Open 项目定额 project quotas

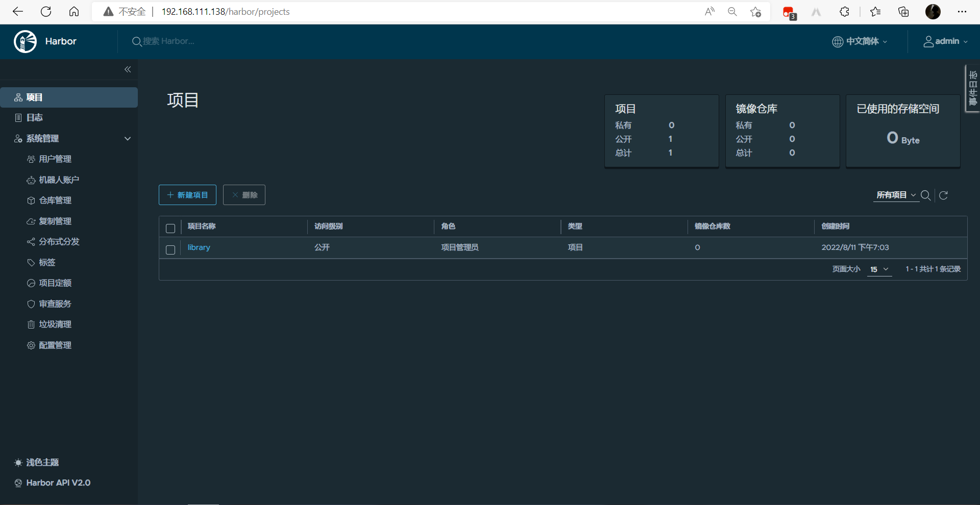tap(55, 283)
